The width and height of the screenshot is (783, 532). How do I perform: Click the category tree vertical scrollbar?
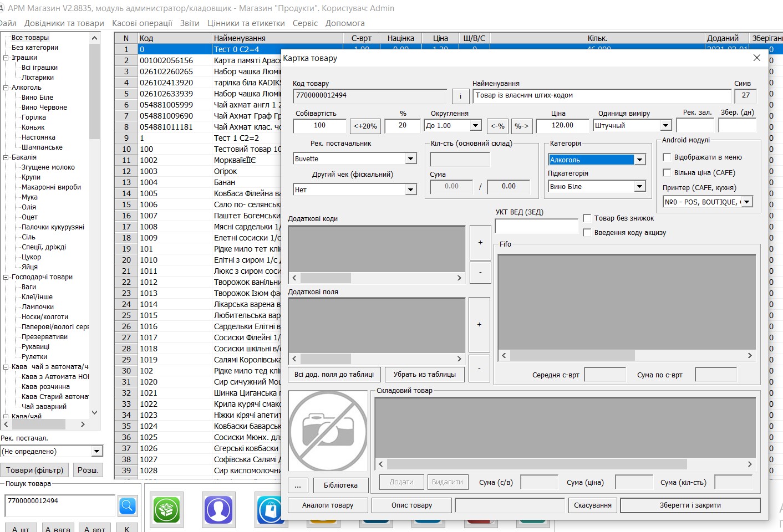click(x=94, y=225)
